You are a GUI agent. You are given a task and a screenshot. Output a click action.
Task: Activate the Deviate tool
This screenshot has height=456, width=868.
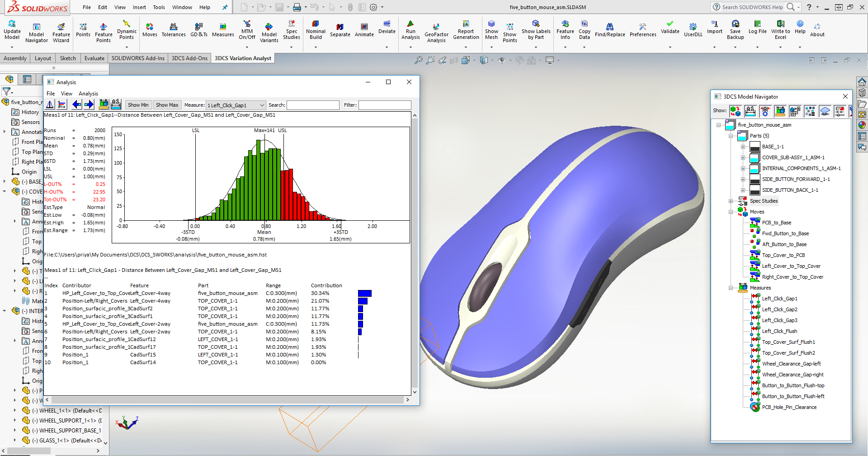click(387, 28)
